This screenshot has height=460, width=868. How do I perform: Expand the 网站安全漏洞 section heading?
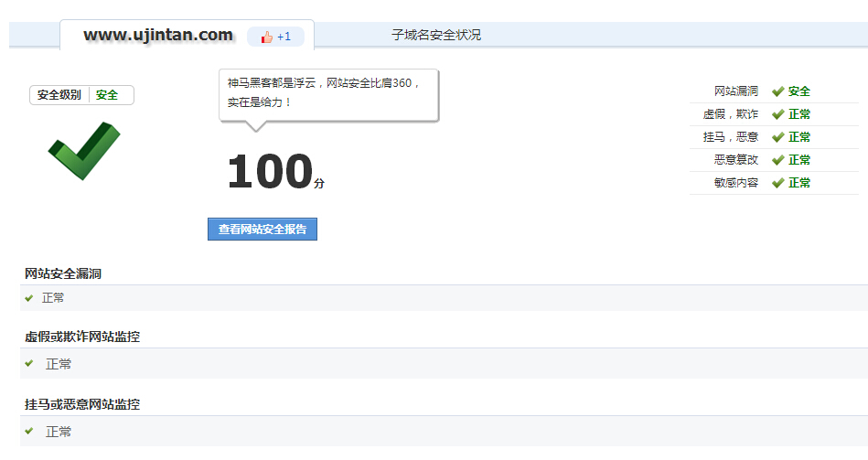pyautogui.click(x=62, y=273)
